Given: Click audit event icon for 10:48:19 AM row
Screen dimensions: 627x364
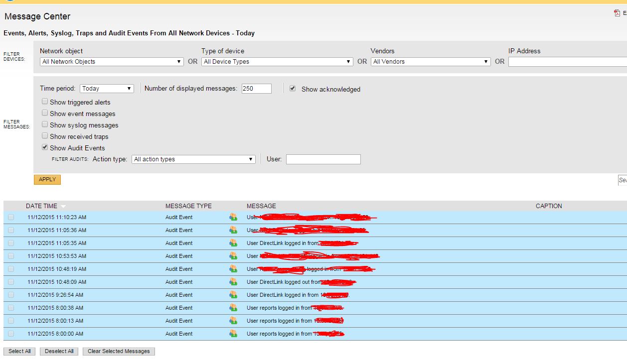Looking at the screenshot, I should pos(233,269).
